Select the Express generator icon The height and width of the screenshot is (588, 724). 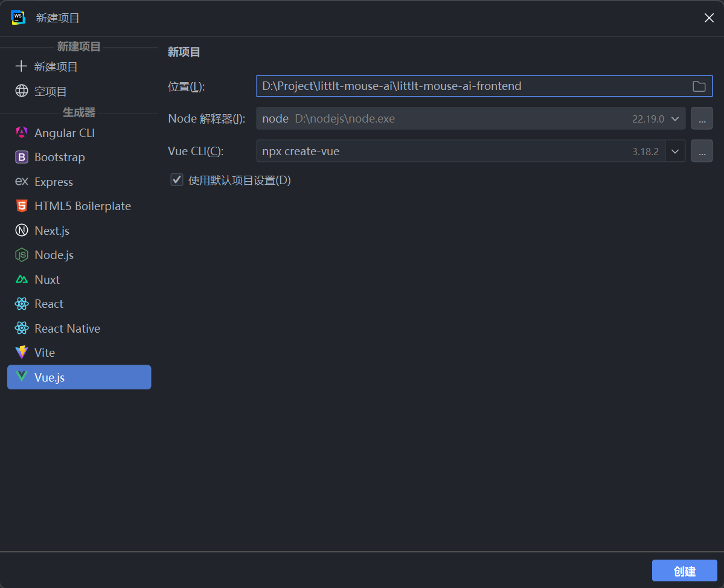[x=22, y=181]
